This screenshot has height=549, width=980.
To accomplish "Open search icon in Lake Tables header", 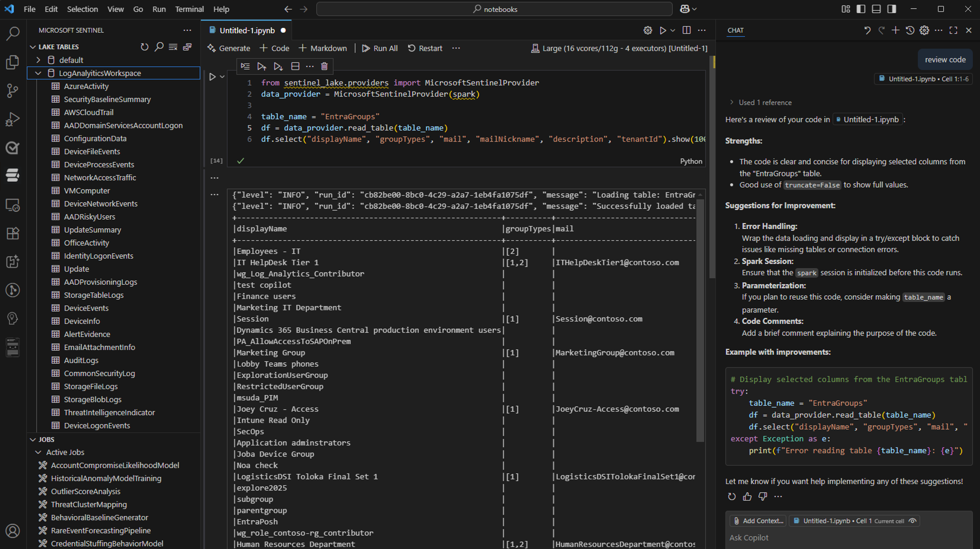I will (159, 47).
